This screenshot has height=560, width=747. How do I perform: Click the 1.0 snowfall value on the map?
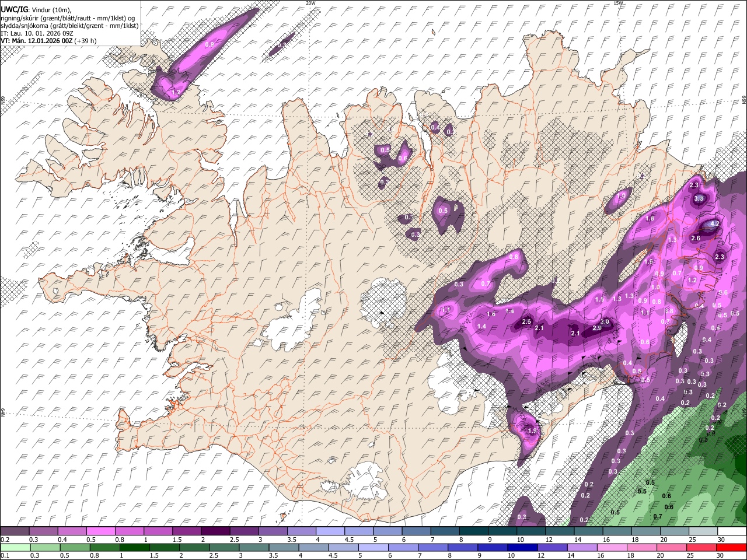coord(655,288)
